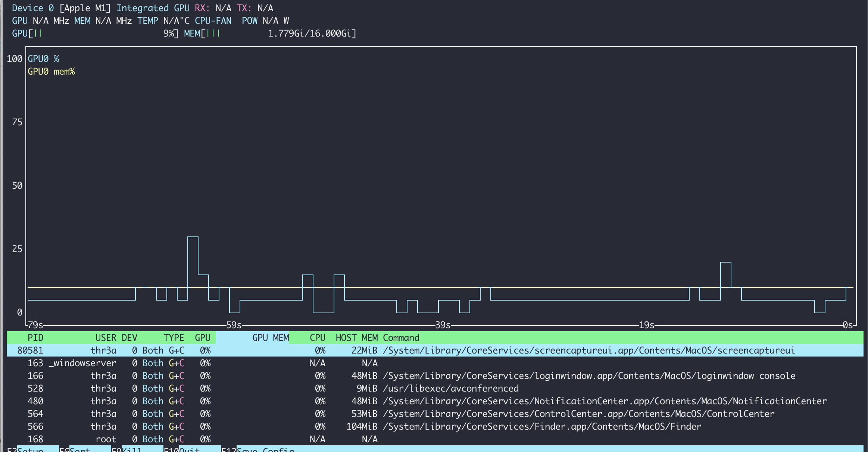Click the 59s timeline marker
The width and height of the screenshot is (868, 452).
click(234, 325)
